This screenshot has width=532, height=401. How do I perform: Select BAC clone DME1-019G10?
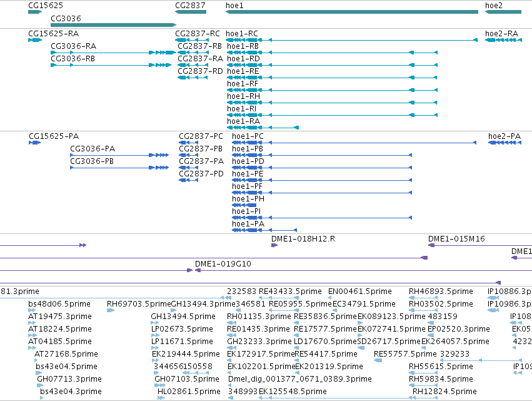coord(223,264)
